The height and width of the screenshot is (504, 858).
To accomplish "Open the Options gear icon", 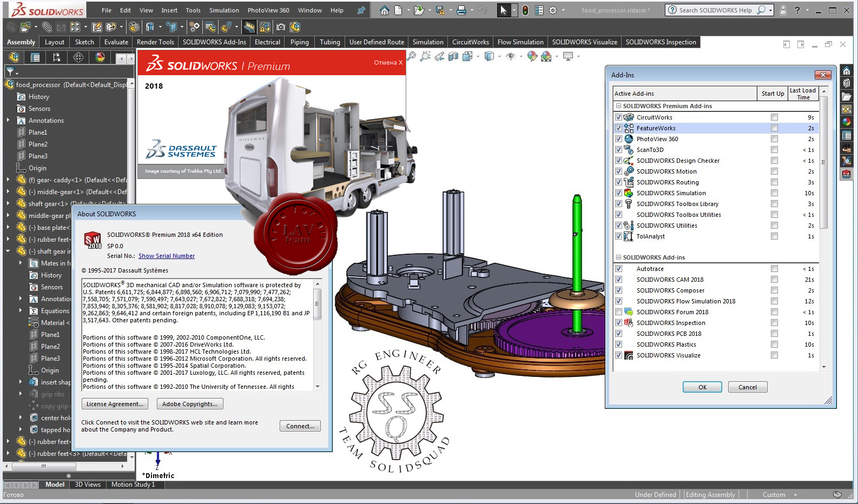I will tap(553, 10).
